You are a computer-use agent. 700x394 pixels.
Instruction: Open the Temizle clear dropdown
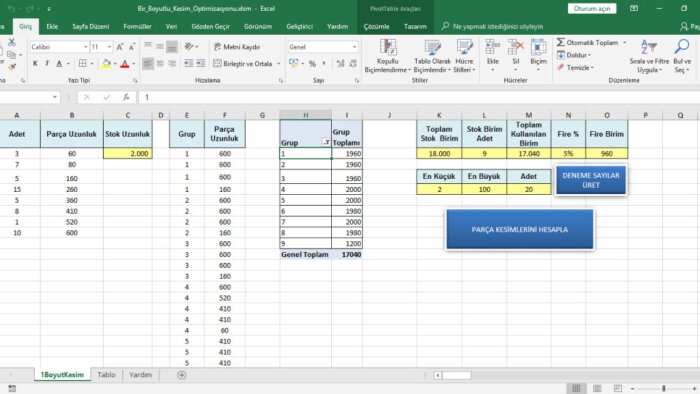(x=575, y=68)
